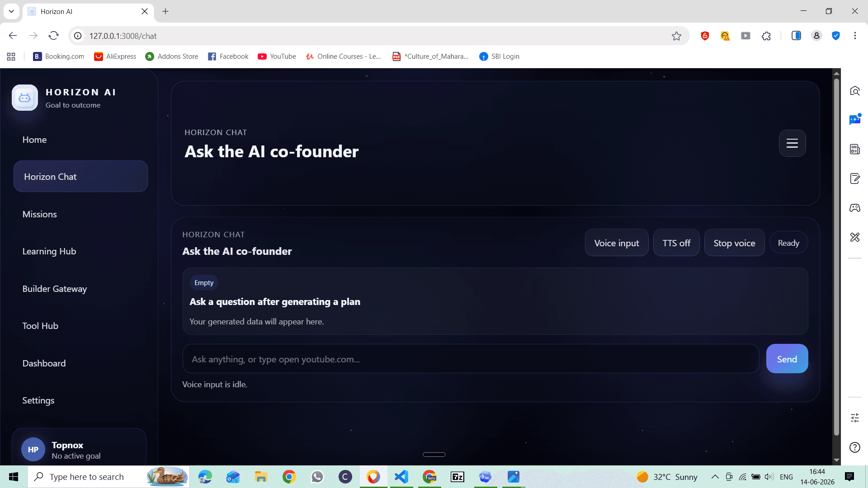Open the Topnox user profile card

(x=79, y=447)
